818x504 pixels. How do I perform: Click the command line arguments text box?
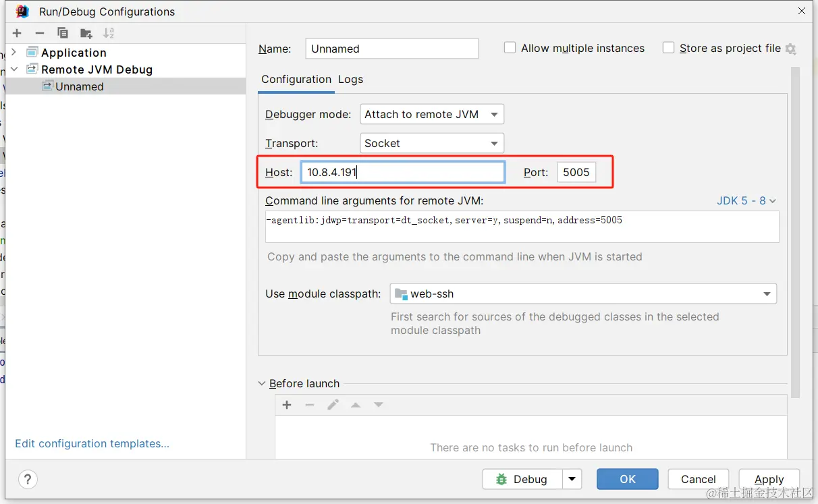point(522,227)
